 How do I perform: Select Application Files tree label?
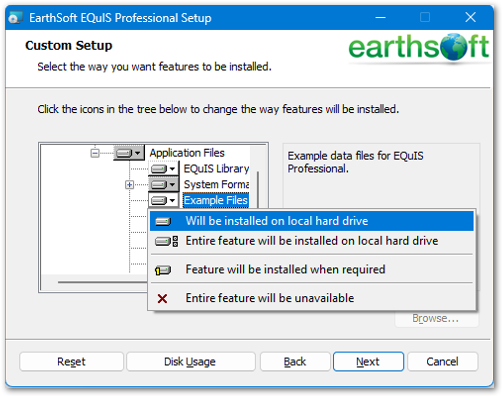[187, 153]
